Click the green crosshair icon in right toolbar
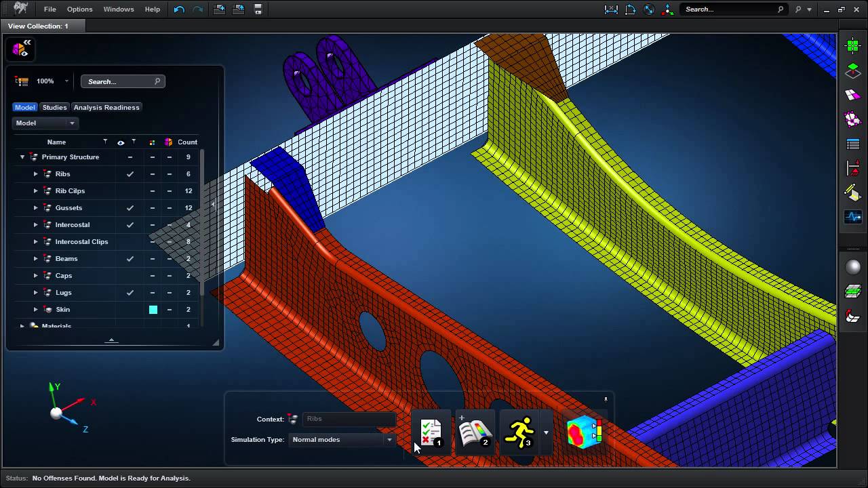Image resolution: width=868 pixels, height=488 pixels. coord(852,46)
